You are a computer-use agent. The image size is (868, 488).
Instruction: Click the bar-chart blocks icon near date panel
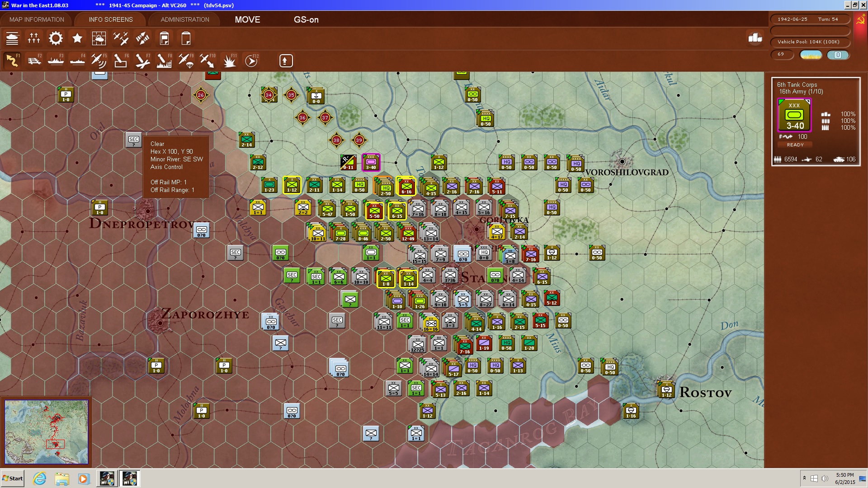(755, 38)
